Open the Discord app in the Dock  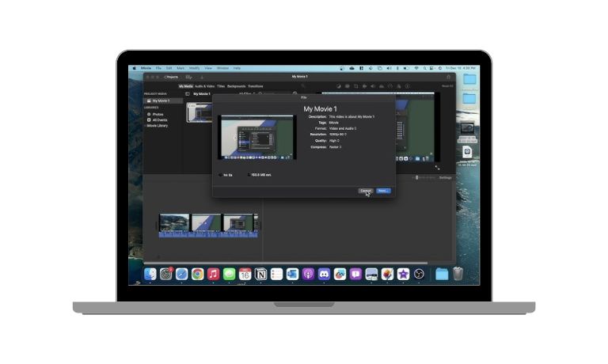323,274
